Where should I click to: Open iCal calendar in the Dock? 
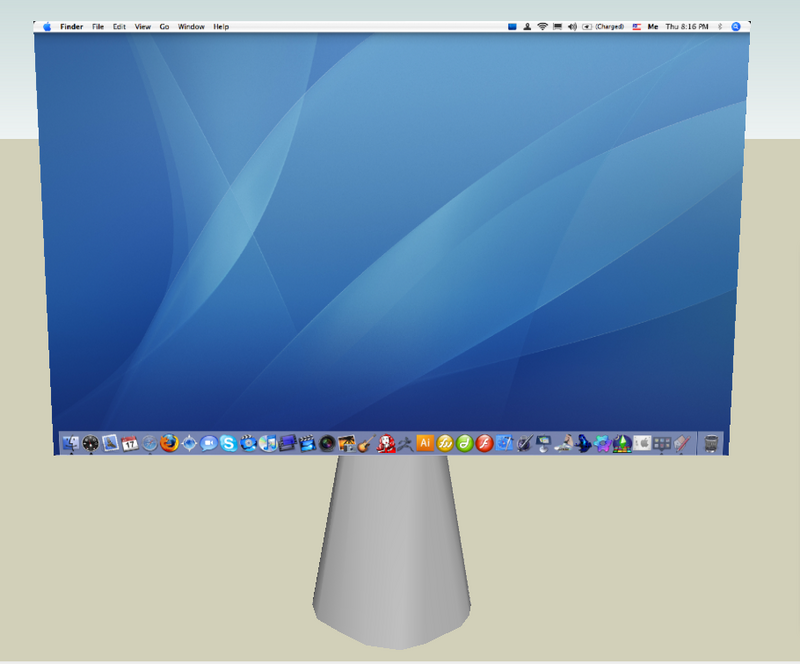(130, 443)
